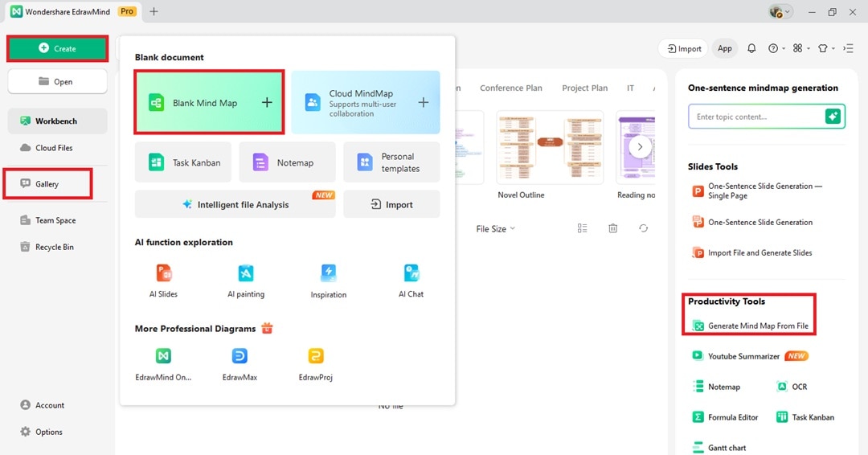Open the AI painting tool

pos(246,281)
